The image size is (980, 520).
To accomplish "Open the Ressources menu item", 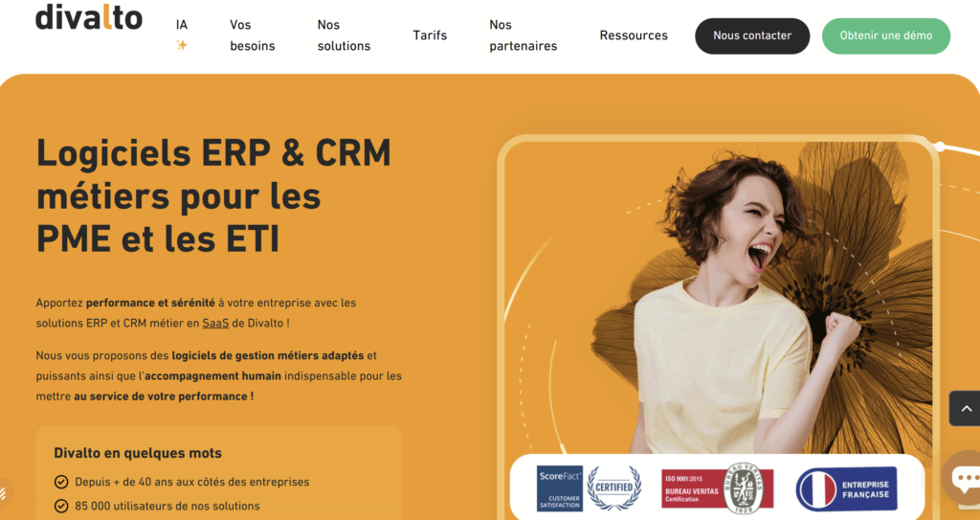I will tap(634, 35).
